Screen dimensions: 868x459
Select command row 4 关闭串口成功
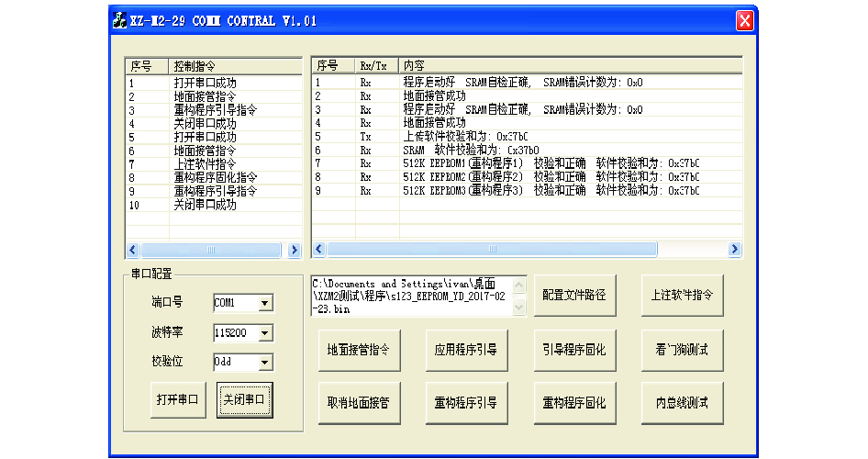point(214,123)
